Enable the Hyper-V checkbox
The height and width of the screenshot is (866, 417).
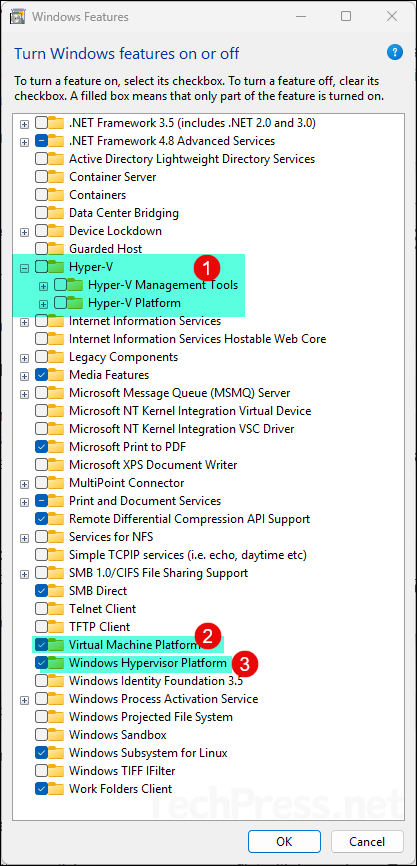(41, 267)
